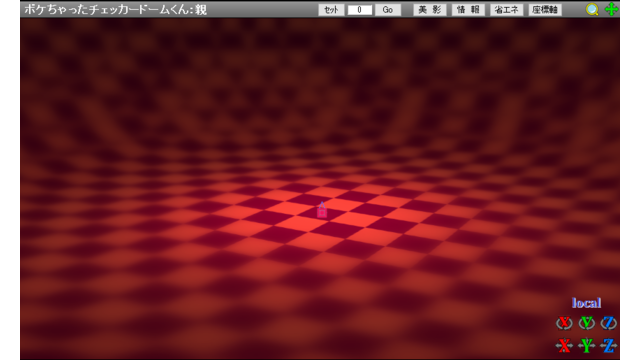Click the Go button
The width and height of the screenshot is (640, 360).
click(x=388, y=10)
